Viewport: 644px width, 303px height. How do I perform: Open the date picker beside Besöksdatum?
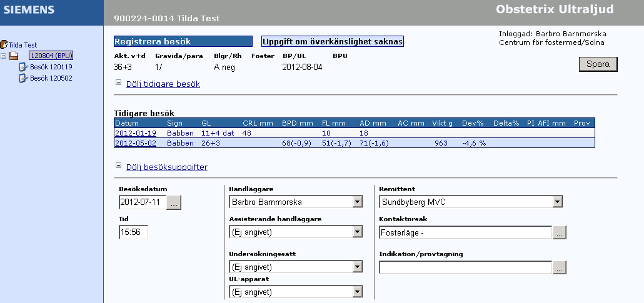tap(174, 202)
